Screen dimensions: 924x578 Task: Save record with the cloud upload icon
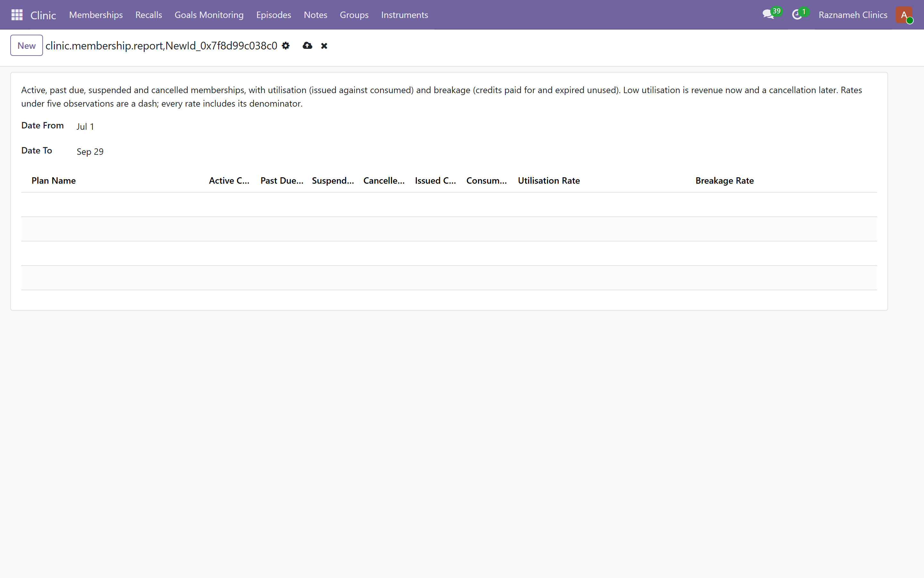click(307, 46)
